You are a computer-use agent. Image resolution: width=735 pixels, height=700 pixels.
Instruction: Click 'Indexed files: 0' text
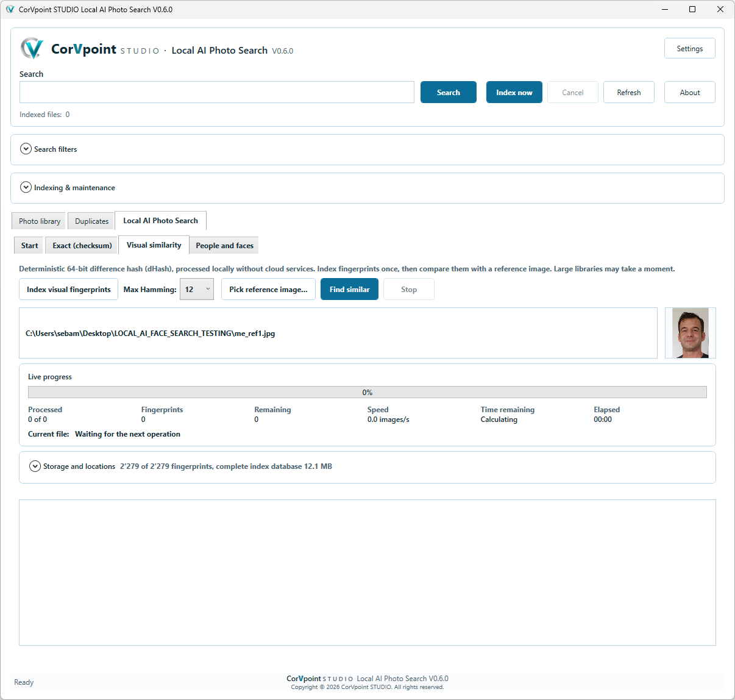44,115
